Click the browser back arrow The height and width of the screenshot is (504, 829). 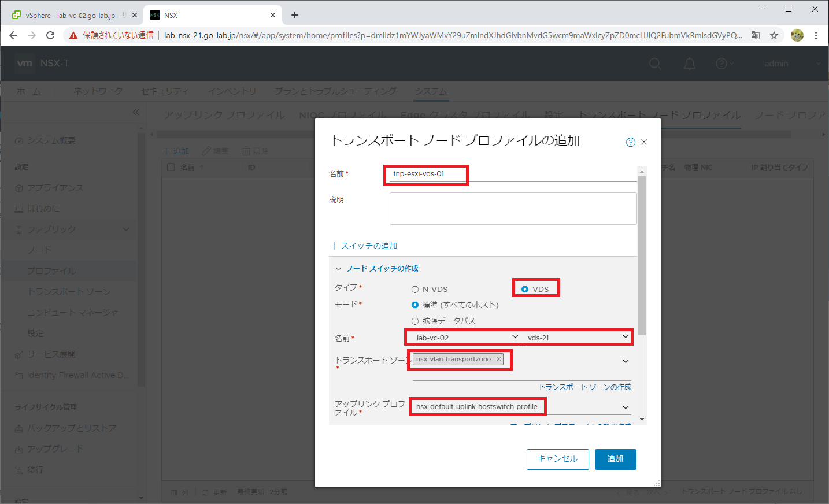coord(13,35)
